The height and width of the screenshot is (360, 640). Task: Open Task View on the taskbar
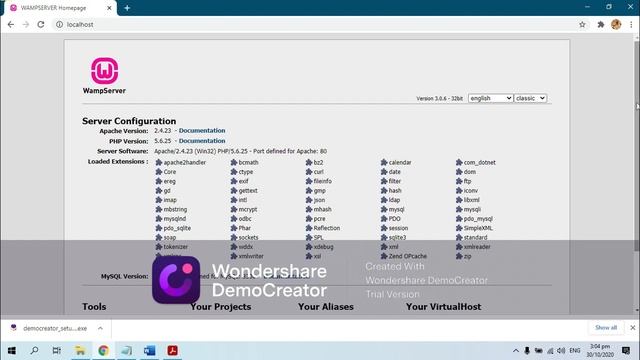pos(57,351)
